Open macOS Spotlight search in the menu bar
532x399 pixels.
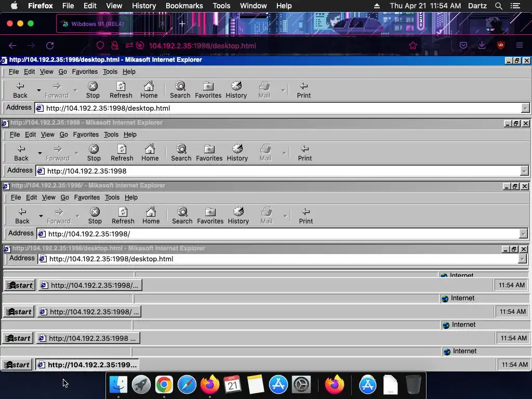[x=498, y=6]
